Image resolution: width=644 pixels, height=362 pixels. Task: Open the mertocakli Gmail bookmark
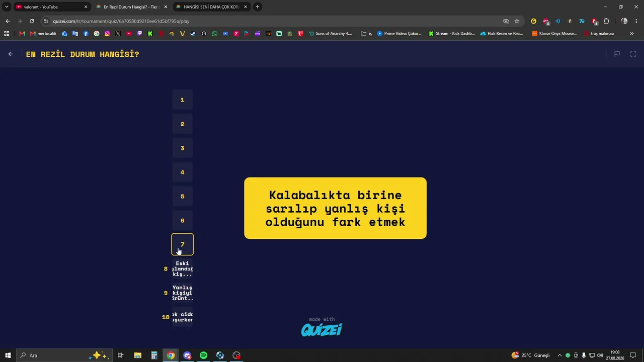[43, 34]
